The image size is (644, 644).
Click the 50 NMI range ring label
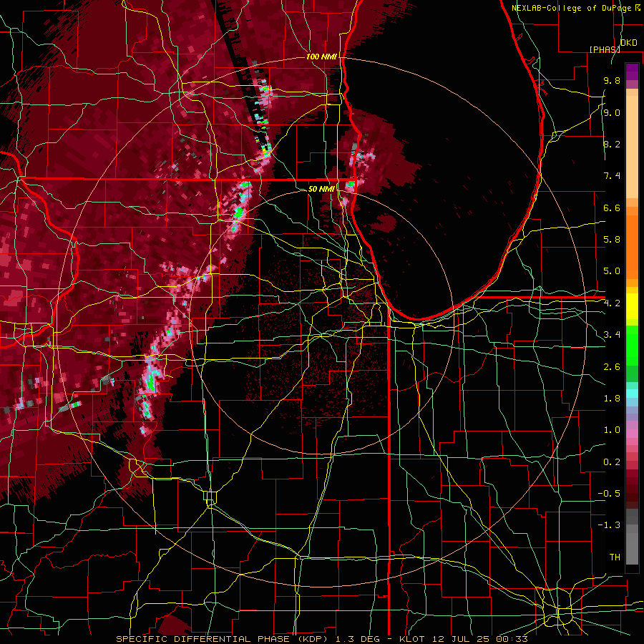pos(321,189)
